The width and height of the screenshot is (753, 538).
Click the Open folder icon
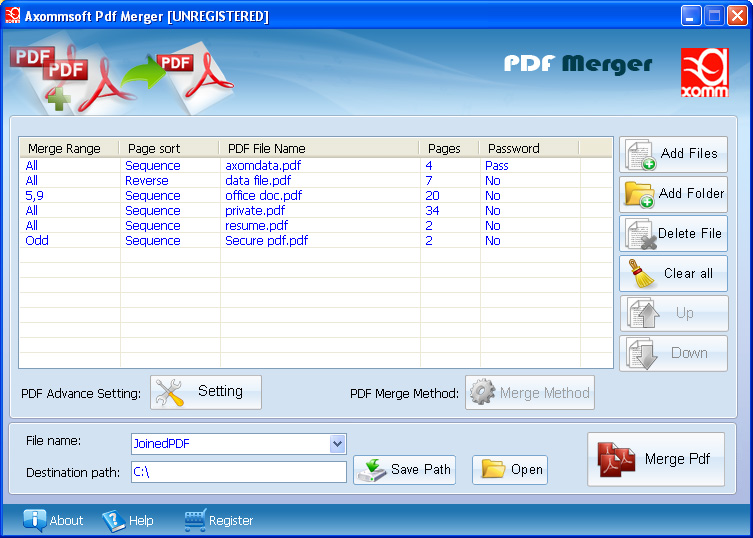click(493, 468)
